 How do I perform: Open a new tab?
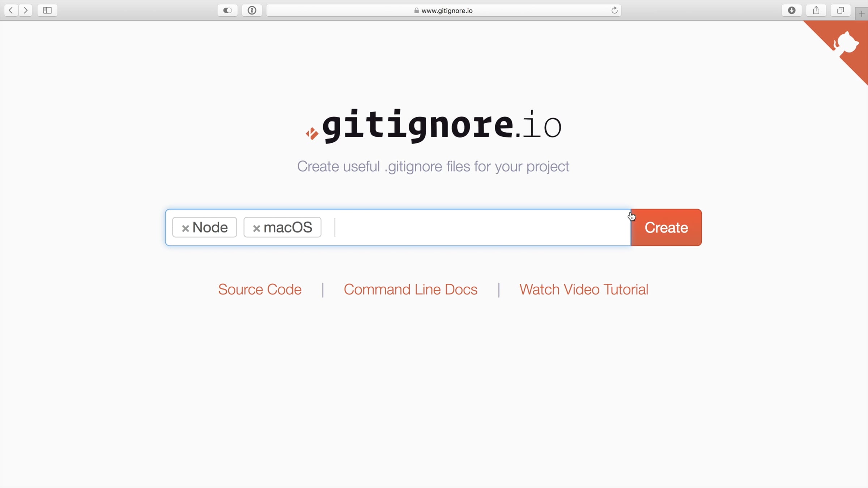[x=862, y=14]
